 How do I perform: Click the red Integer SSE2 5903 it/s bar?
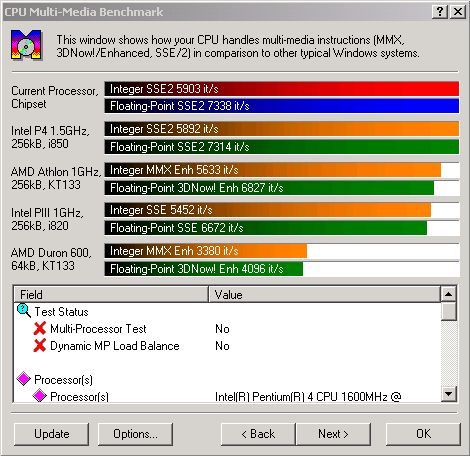(282, 89)
